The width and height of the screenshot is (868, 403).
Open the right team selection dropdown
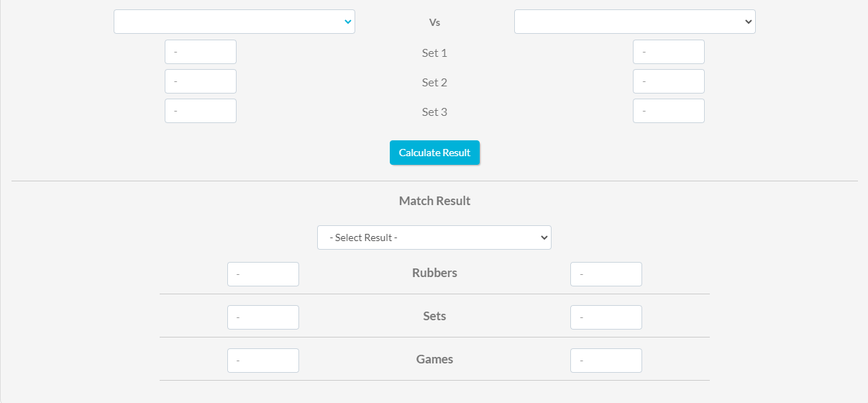(635, 22)
